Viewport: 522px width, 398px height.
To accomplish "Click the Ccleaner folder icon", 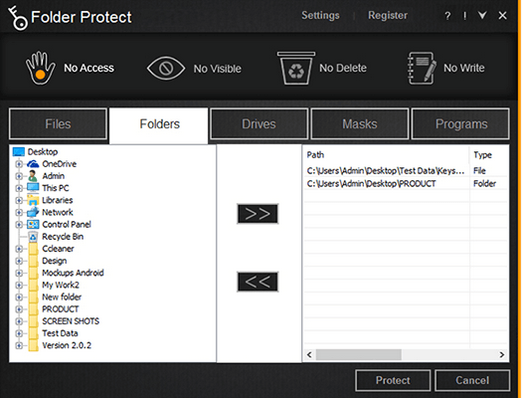I will (x=33, y=249).
